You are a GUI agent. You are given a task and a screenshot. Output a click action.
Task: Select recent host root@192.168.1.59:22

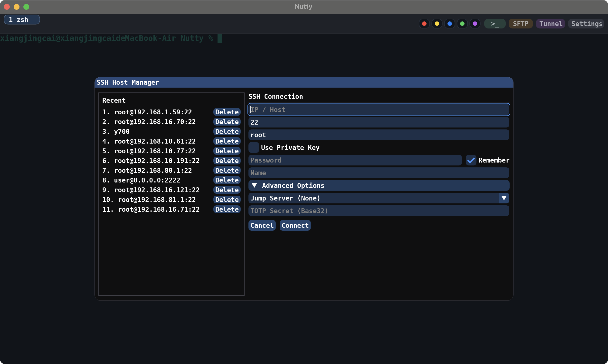pos(147,112)
